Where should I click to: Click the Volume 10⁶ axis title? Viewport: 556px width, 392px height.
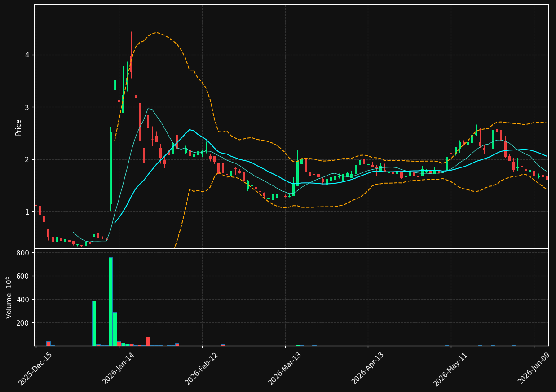[x=9, y=297]
